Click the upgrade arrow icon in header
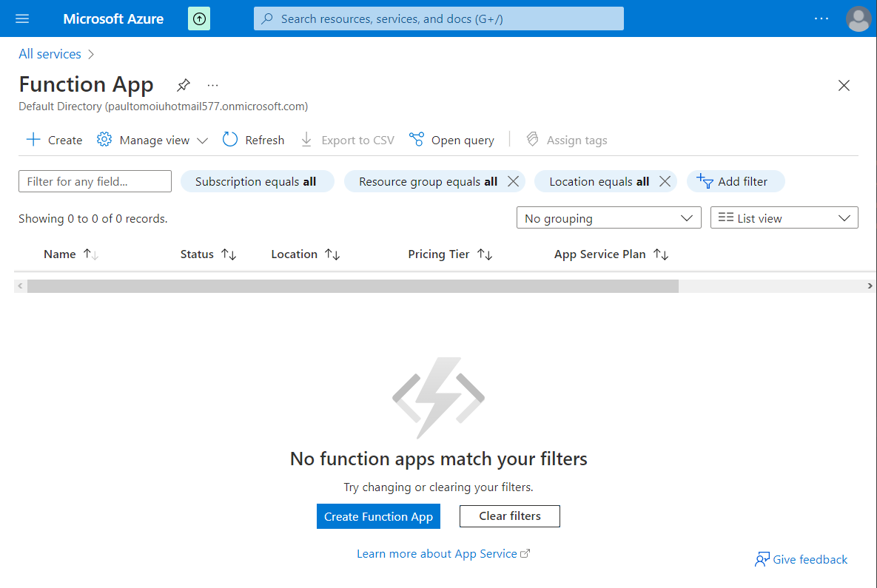The height and width of the screenshot is (588, 877). tap(199, 19)
